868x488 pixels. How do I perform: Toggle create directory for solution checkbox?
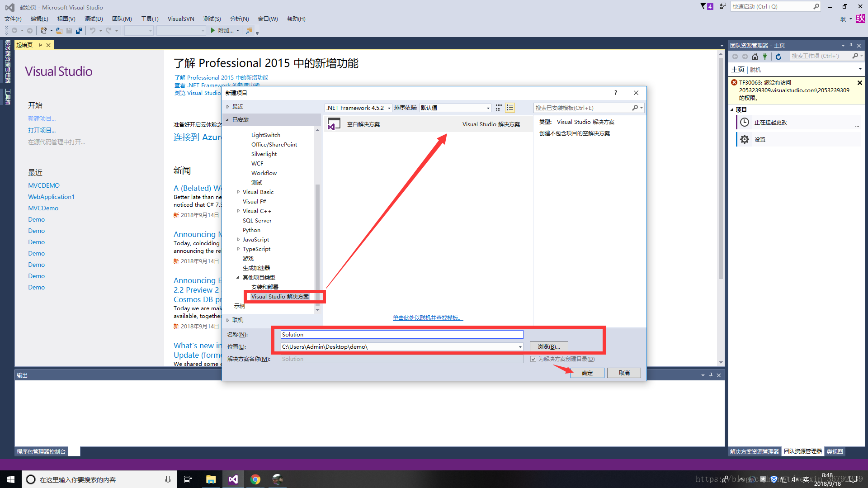coord(533,359)
